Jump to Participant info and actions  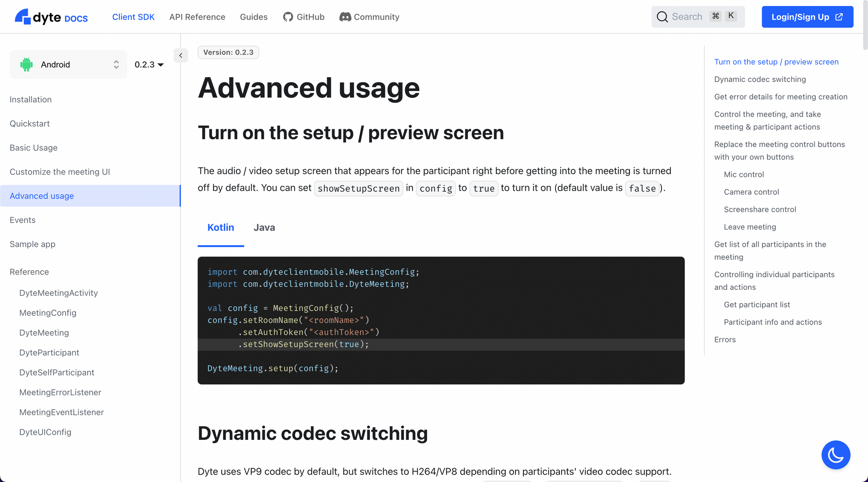pyautogui.click(x=773, y=322)
